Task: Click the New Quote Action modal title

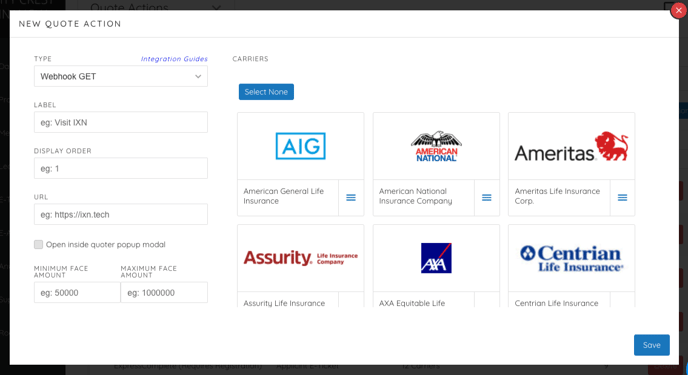Action: pyautogui.click(x=70, y=24)
